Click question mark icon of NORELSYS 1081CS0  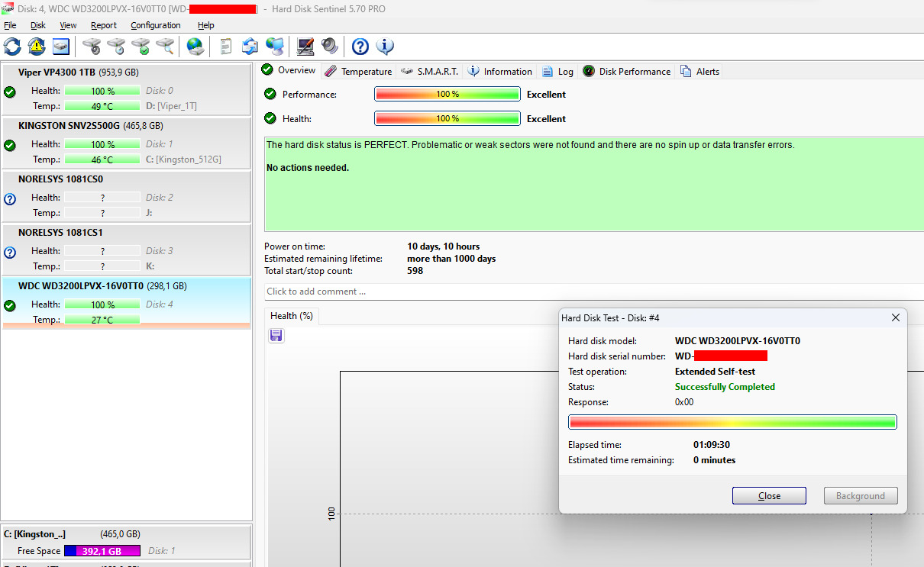coord(10,198)
